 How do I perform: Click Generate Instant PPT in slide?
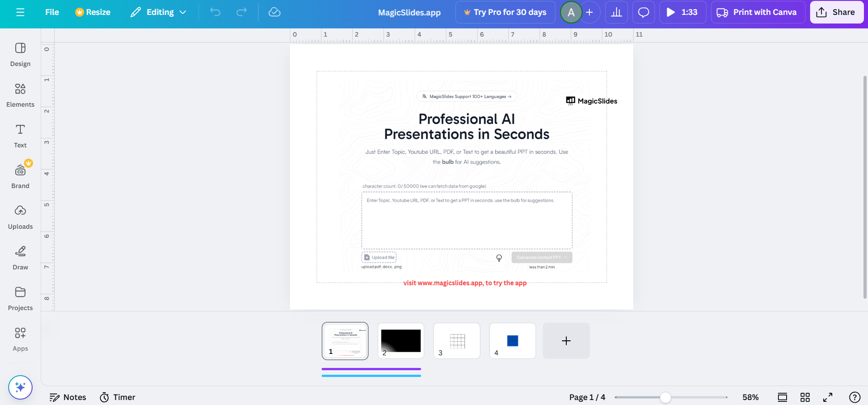point(542,257)
